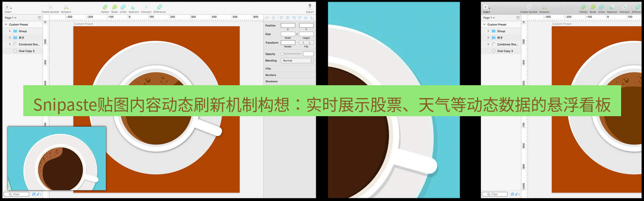Click align bottom edges icon in inspector
Image resolution: width=644 pixels, height=201 pixels.
coord(312,18)
